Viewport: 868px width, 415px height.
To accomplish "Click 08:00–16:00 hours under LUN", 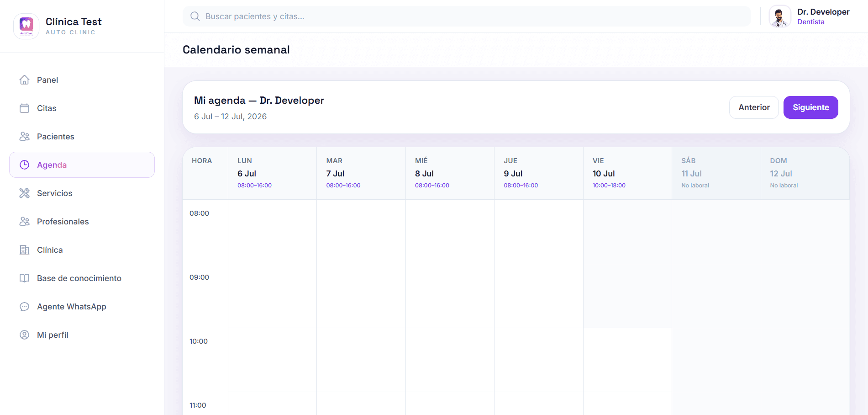I will (254, 186).
